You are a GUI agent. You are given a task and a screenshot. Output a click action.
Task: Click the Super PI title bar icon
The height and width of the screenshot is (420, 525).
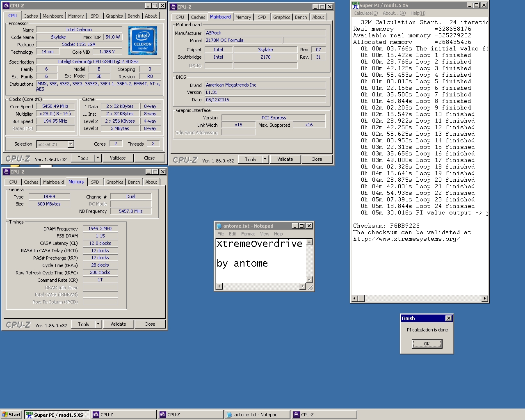(355, 5)
